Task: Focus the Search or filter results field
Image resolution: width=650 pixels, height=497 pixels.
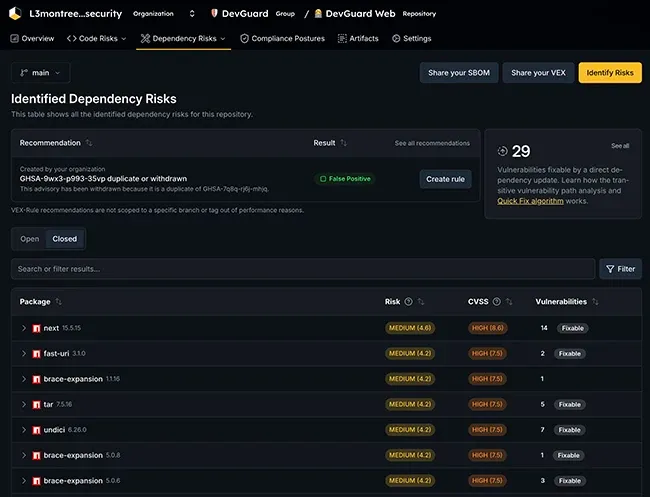Action: pyautogui.click(x=303, y=269)
